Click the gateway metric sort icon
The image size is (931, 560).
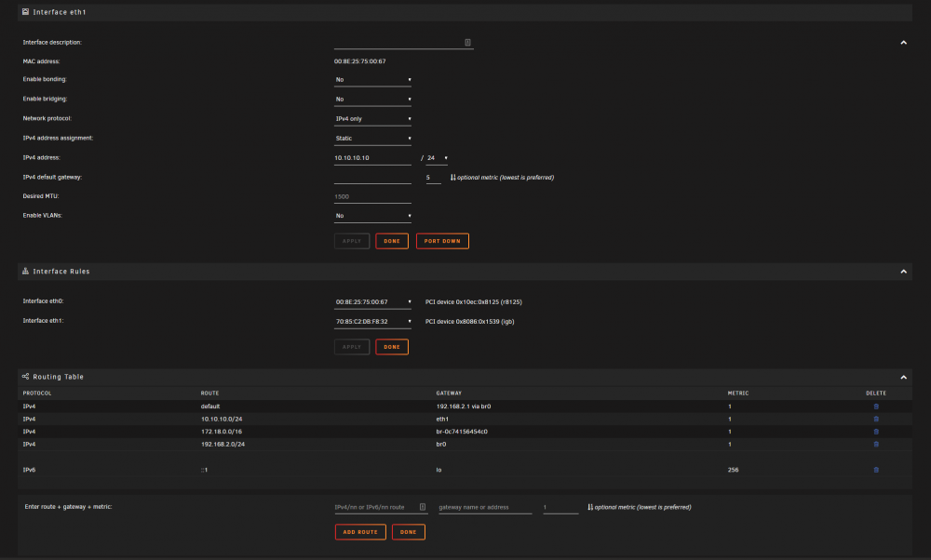(x=453, y=178)
